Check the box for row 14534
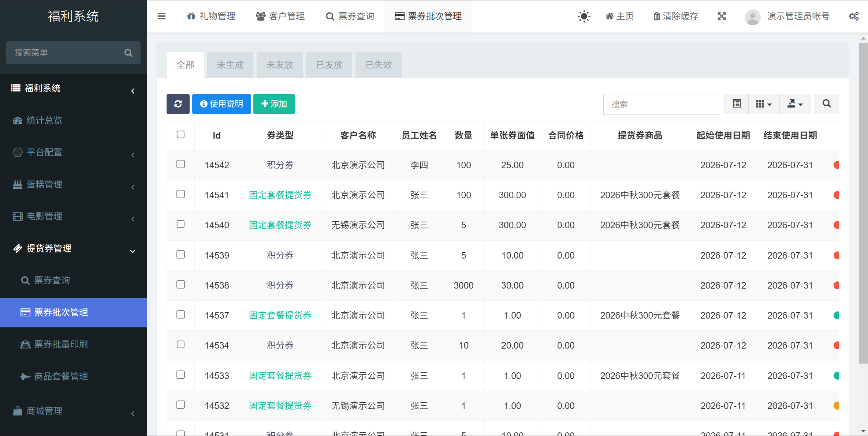The width and height of the screenshot is (868, 436). click(x=180, y=345)
